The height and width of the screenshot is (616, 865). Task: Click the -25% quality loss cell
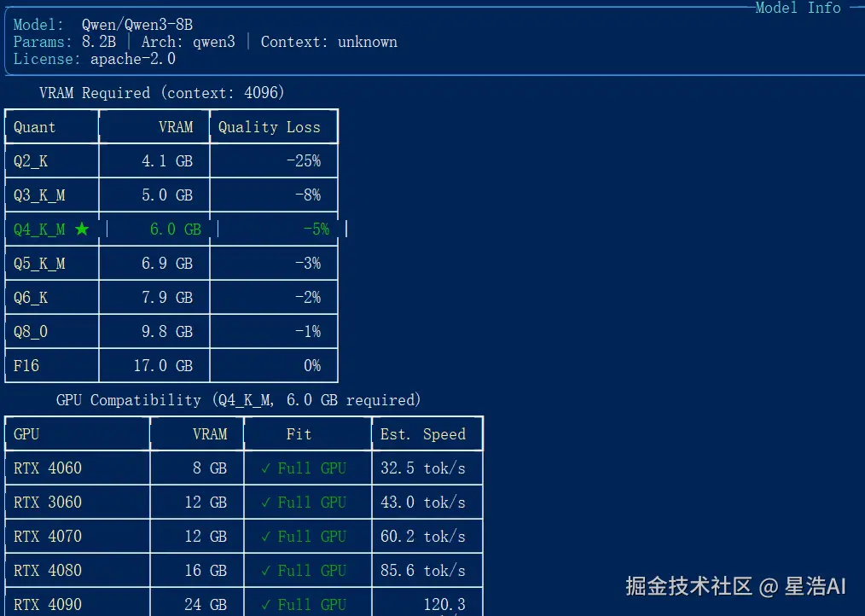pos(304,161)
